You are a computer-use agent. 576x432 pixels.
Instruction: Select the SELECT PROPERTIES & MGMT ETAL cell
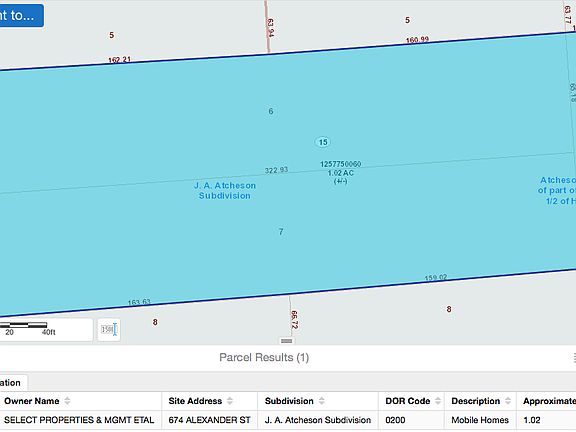80,420
